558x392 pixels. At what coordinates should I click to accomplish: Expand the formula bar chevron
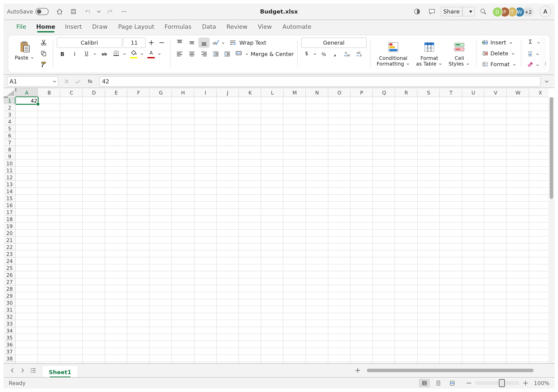click(x=547, y=82)
